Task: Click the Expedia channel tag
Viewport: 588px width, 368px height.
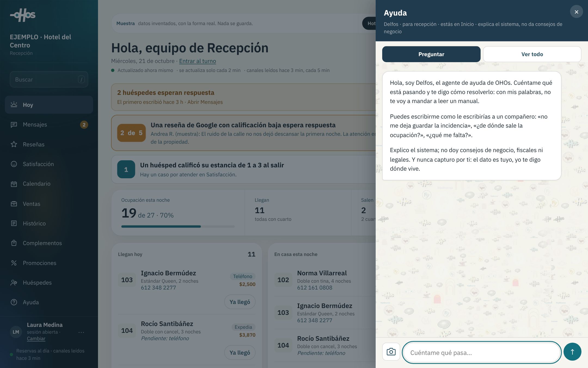Action: point(243,327)
